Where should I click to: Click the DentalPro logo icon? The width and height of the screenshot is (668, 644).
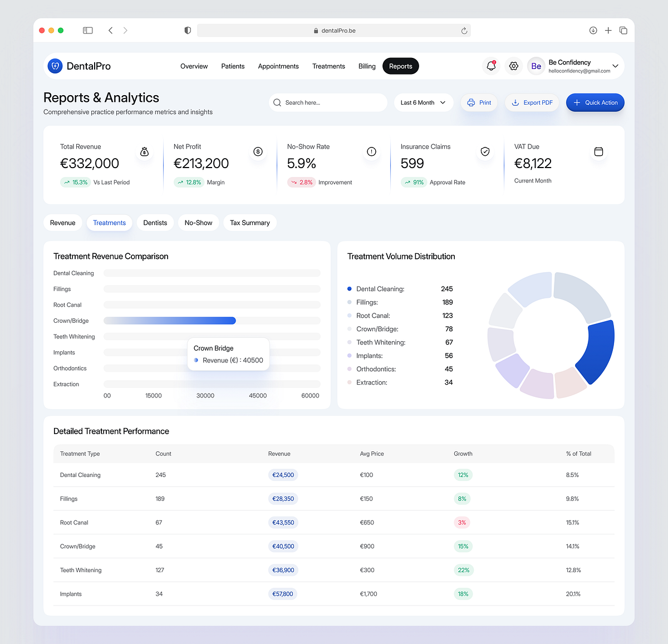pos(55,66)
